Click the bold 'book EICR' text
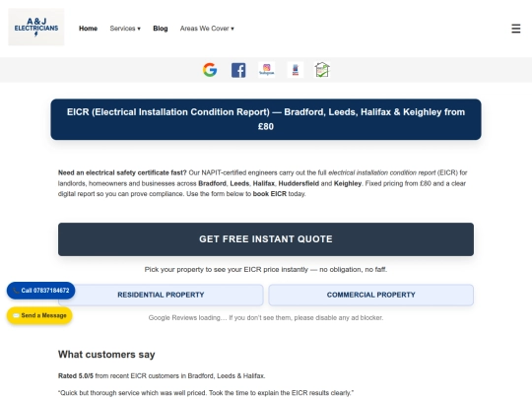The height and width of the screenshot is (399, 532). (x=270, y=194)
